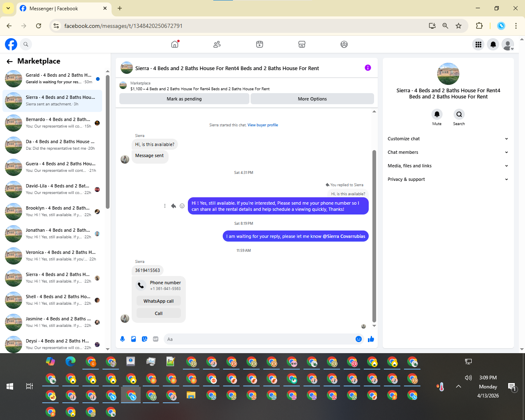The width and height of the screenshot is (525, 420).
Task: Open the Facebook apps menu grid icon
Action: (478, 44)
